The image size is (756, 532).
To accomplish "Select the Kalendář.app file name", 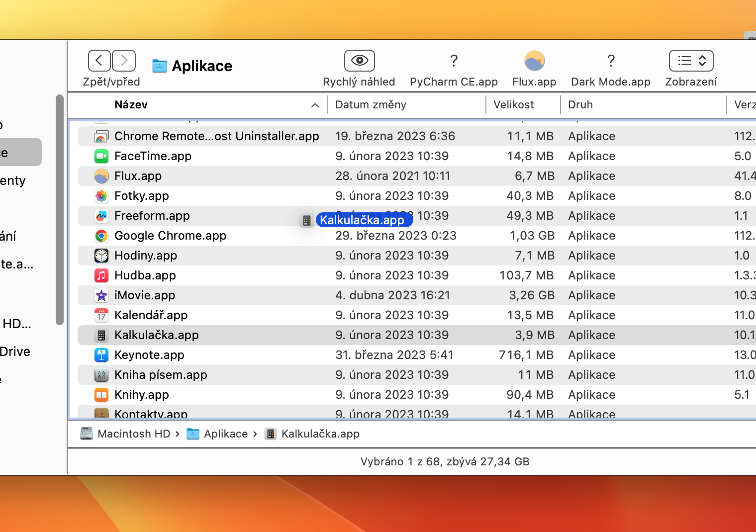I will 151,315.
